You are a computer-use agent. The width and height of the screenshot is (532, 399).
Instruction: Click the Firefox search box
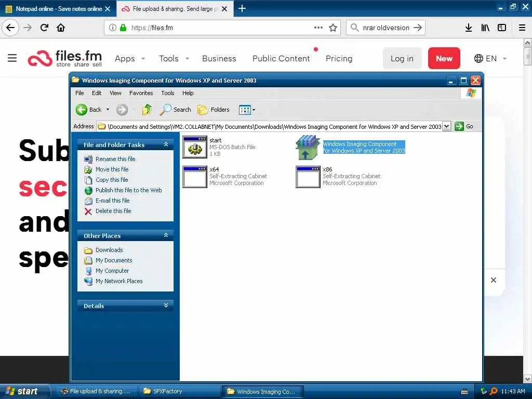[x=386, y=28]
